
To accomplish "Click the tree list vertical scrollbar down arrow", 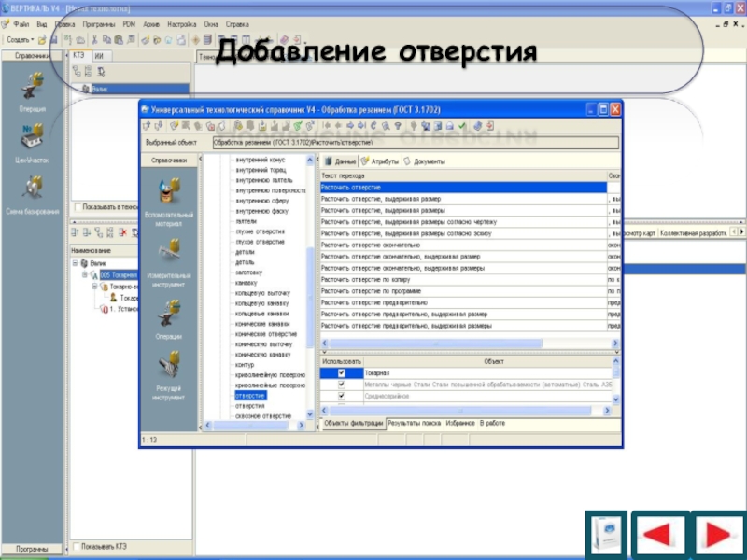I will (x=310, y=414).
